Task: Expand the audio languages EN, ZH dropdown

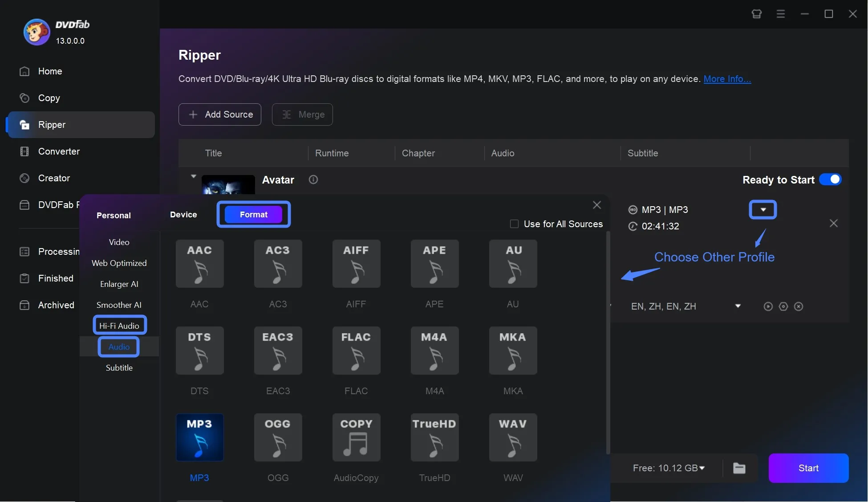Action: [x=738, y=306]
